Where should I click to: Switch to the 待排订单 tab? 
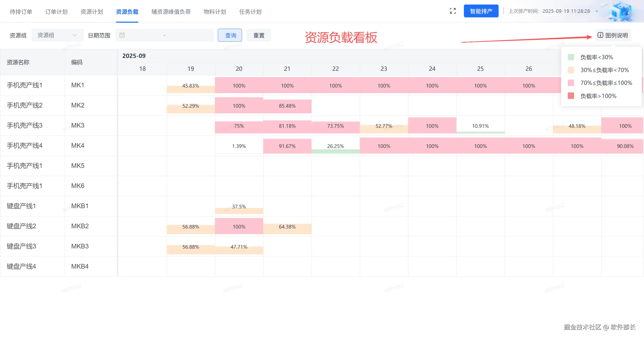point(21,12)
